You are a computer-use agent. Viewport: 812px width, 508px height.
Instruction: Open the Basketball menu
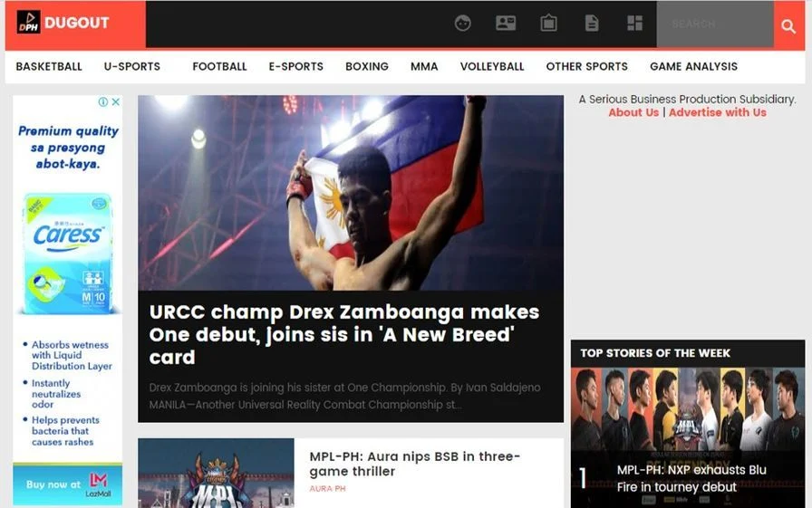tap(49, 67)
